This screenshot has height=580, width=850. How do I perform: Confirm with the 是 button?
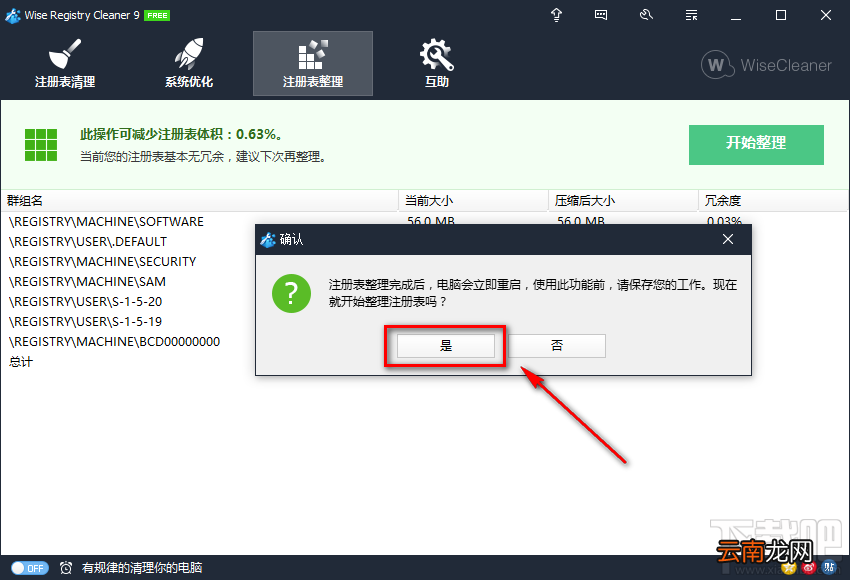point(446,346)
